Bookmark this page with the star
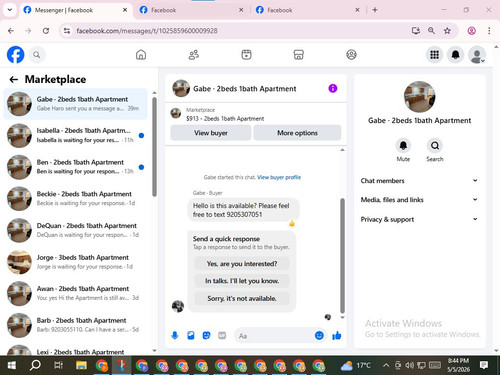Image resolution: width=500 pixels, height=375 pixels. click(x=447, y=31)
